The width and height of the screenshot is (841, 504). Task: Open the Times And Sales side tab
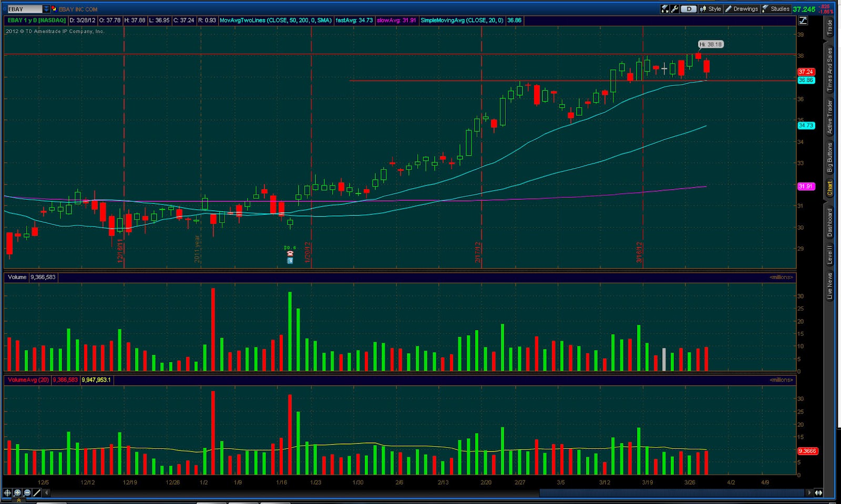830,69
